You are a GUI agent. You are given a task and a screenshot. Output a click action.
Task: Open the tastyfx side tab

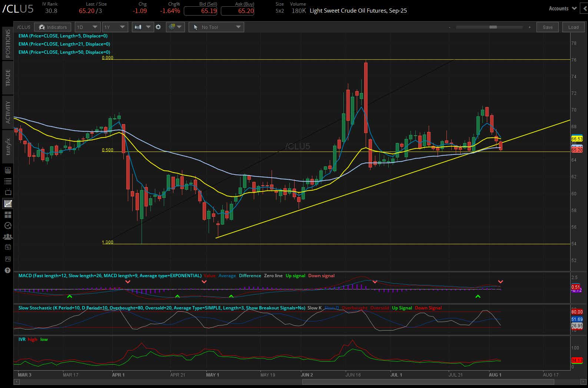(x=8, y=146)
